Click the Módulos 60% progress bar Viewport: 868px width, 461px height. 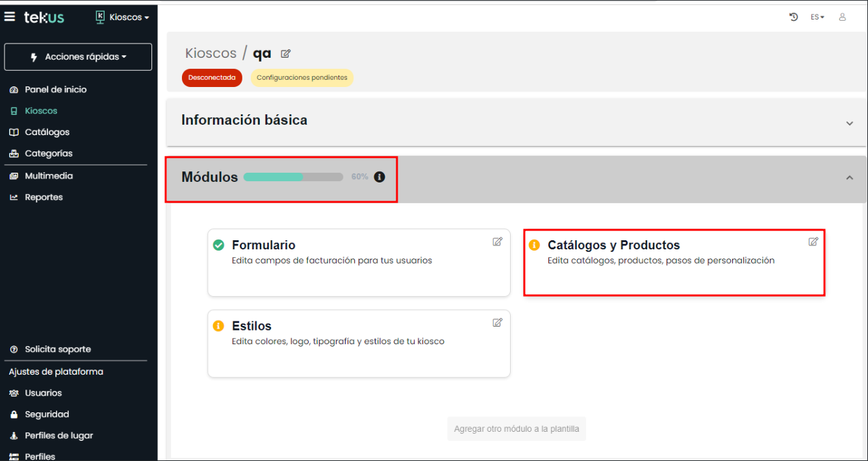293,177
